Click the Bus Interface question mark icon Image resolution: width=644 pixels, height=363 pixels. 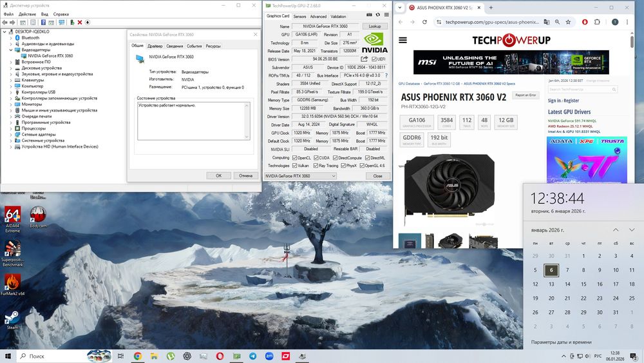(386, 75)
